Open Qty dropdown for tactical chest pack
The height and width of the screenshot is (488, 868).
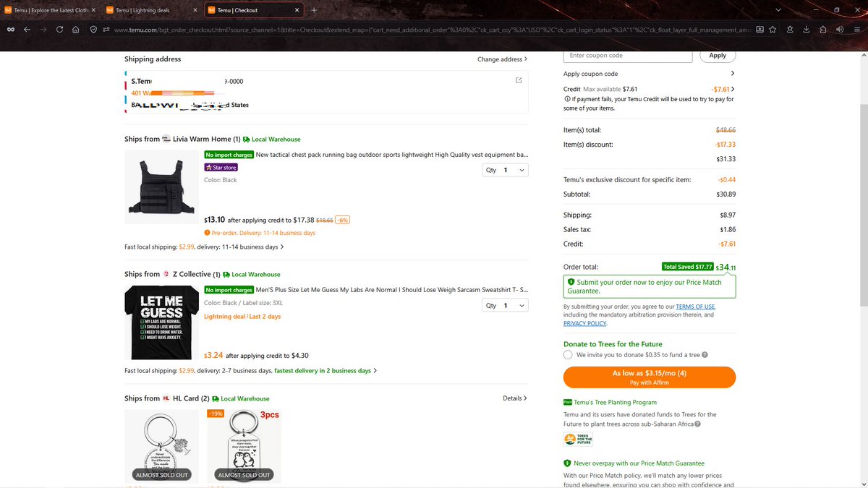click(505, 170)
